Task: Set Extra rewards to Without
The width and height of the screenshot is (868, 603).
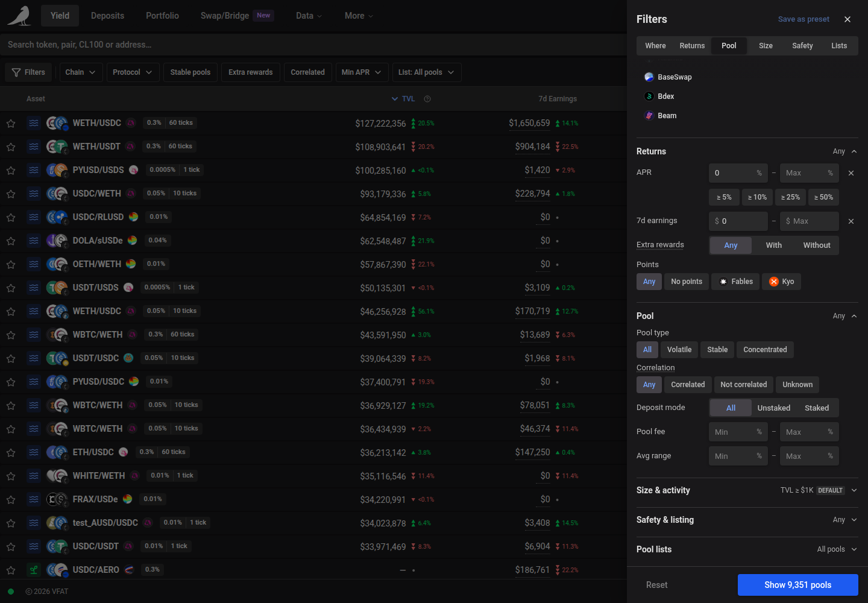Action: coord(817,245)
